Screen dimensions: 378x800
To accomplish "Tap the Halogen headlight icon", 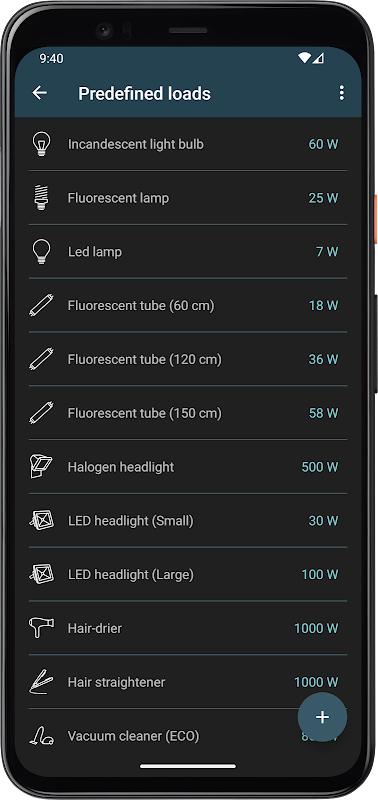I will (41, 466).
